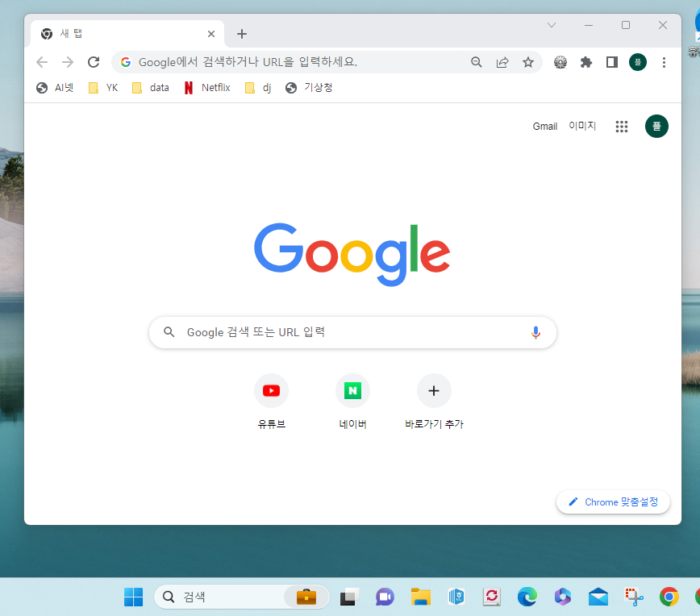Screen dimensions: 700x616
Task: Open the AI넷 bookmark
Action: click(55, 88)
